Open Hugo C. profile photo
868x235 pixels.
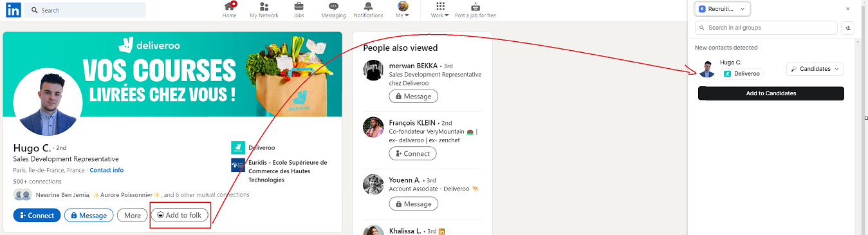48,101
